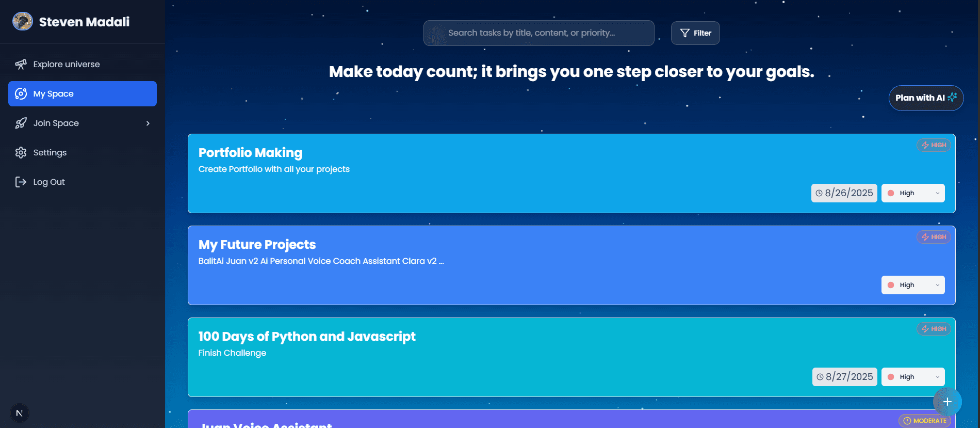
Task: Click the telescope Explore universe icon
Action: point(21,65)
